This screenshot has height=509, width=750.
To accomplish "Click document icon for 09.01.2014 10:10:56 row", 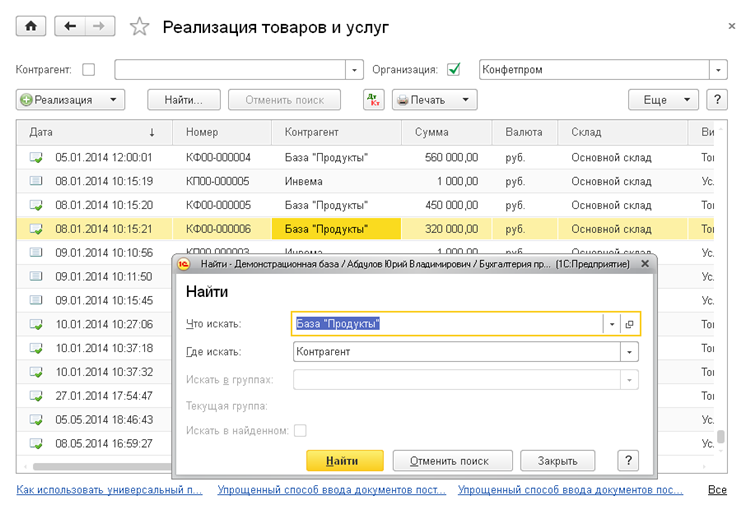I will pos(36,252).
